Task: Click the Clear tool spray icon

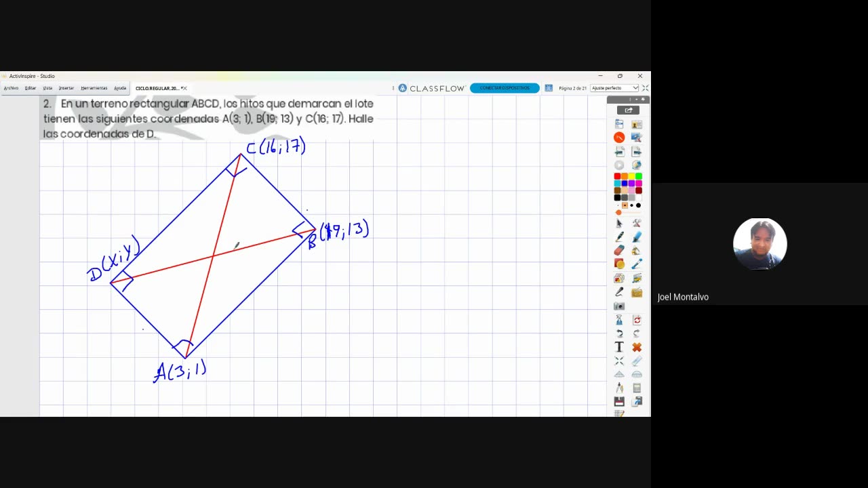Action: [x=619, y=320]
